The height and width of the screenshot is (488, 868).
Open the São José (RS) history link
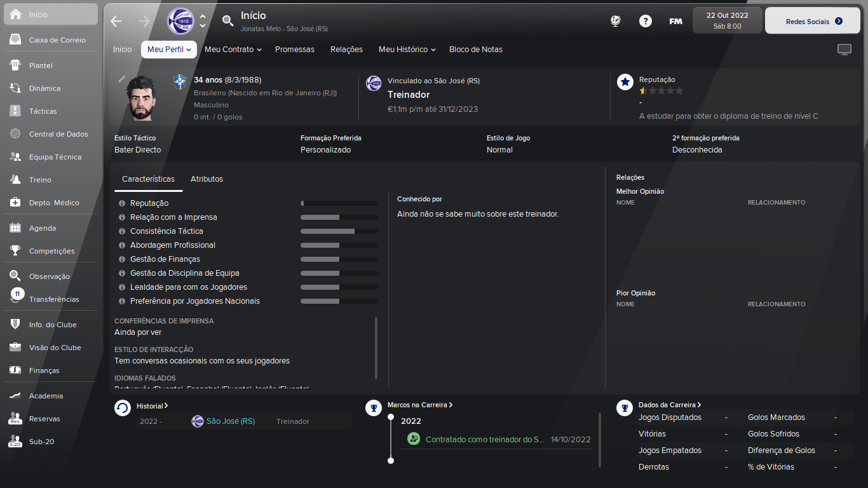click(230, 421)
